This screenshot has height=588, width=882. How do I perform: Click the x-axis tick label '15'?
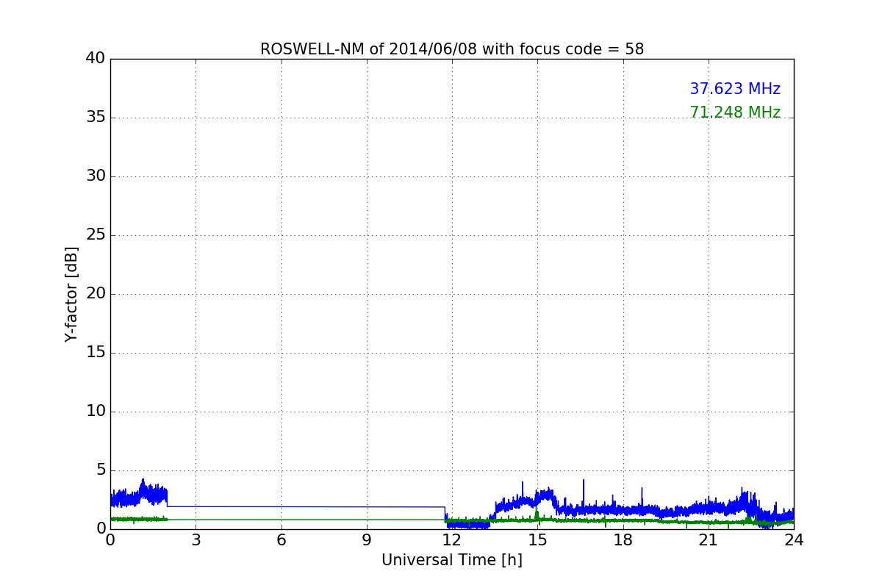coord(537,540)
